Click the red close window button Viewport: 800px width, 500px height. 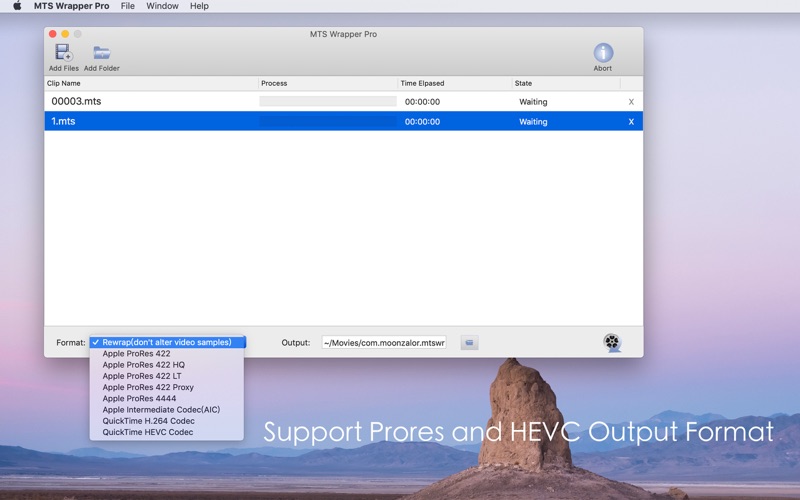click(53, 34)
